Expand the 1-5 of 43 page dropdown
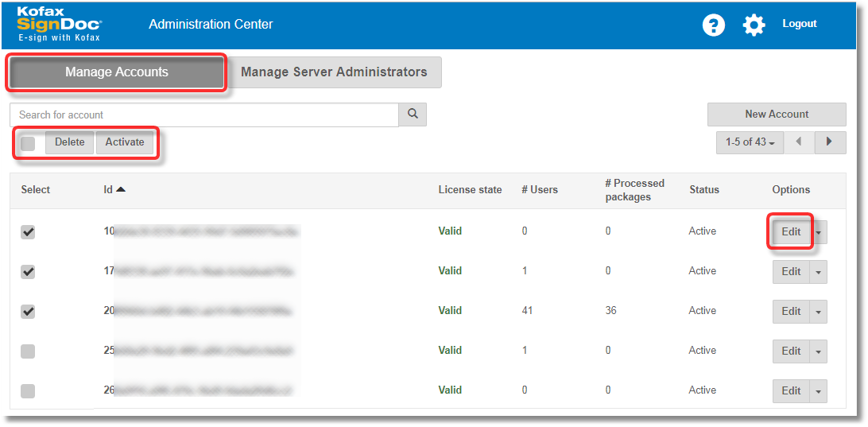This screenshot has width=868, height=427. 750,142
